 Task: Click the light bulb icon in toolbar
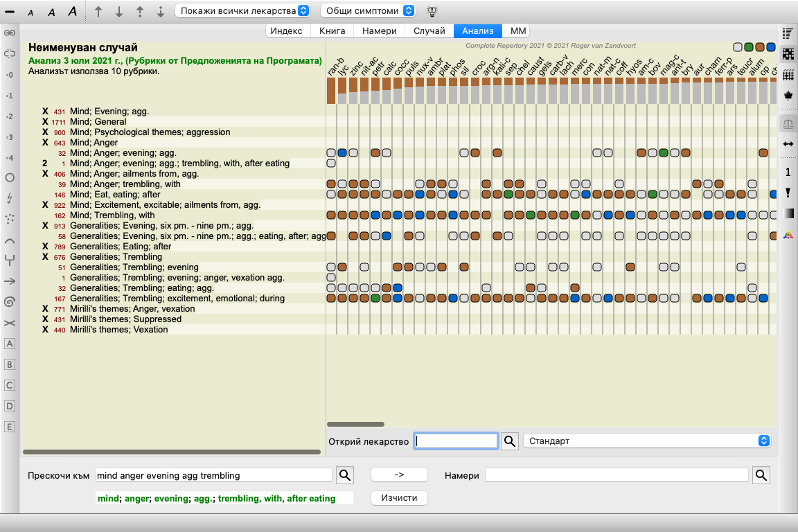(432, 11)
